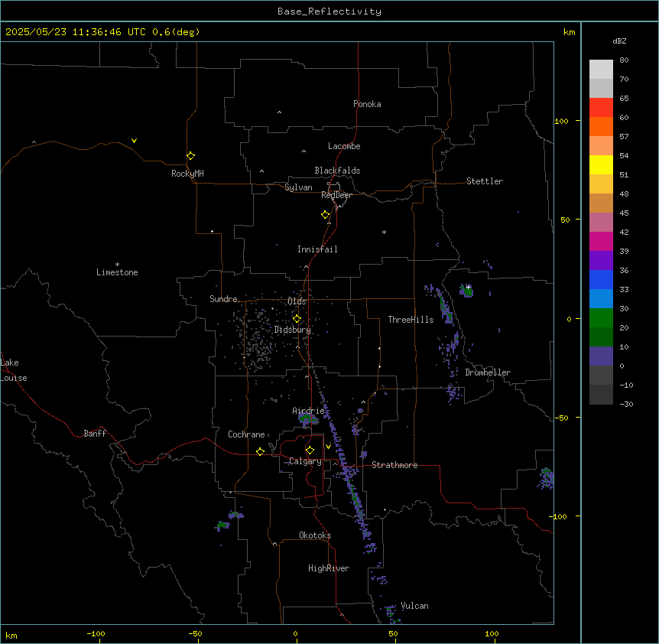Click the Banff town label
This screenshot has width=659, height=644.
[95, 434]
